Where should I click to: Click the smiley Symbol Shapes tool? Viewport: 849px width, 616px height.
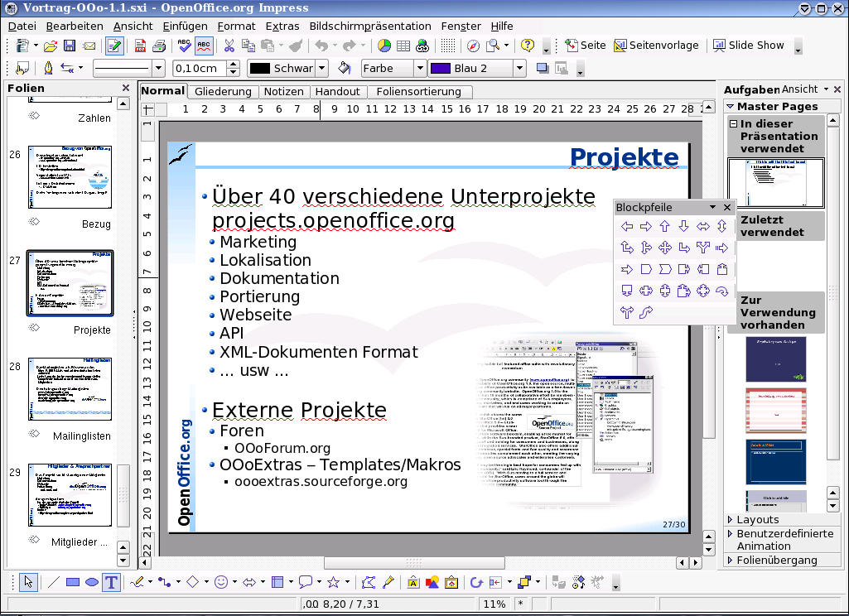click(x=221, y=582)
